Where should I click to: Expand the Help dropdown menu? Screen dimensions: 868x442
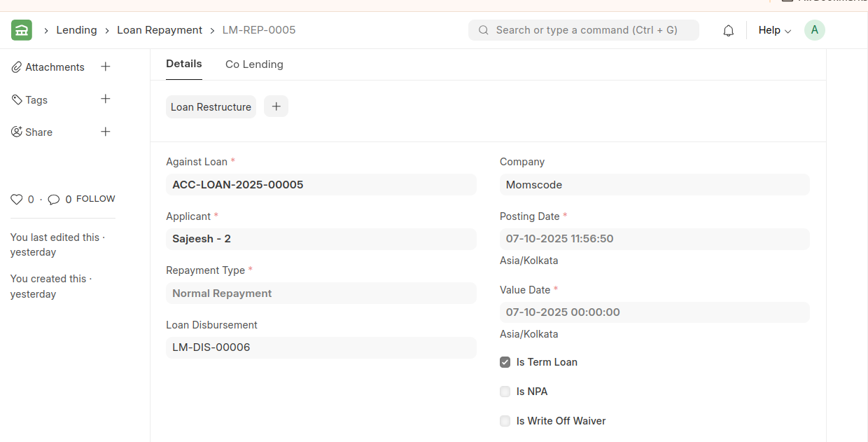pyautogui.click(x=774, y=30)
